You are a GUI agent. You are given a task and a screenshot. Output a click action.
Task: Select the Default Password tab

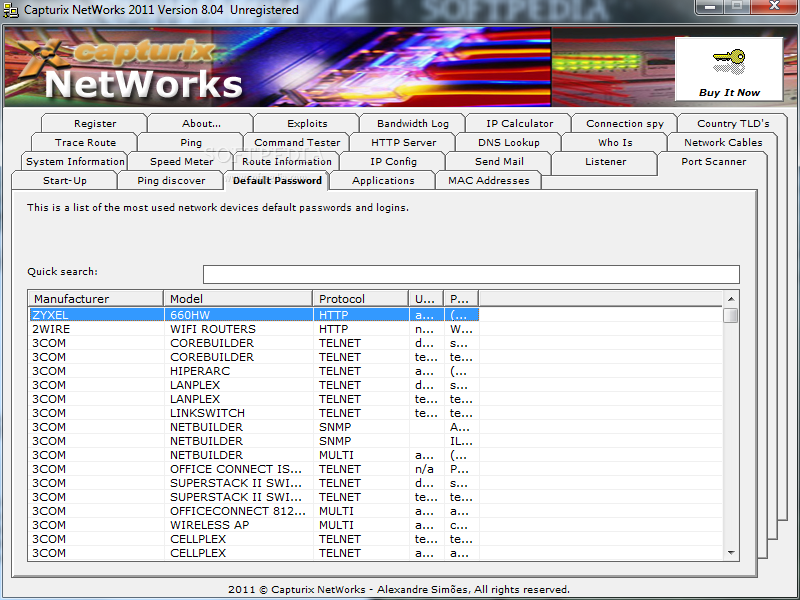point(277,180)
